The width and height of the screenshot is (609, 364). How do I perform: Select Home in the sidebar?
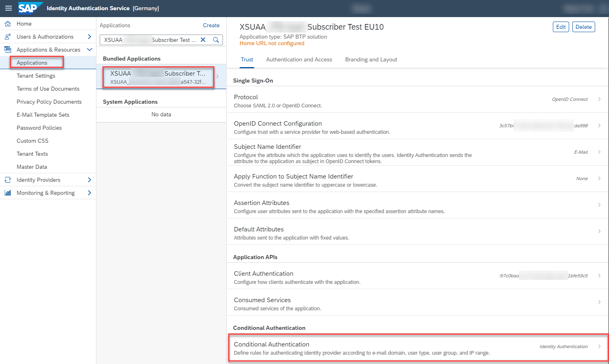[x=48, y=24]
